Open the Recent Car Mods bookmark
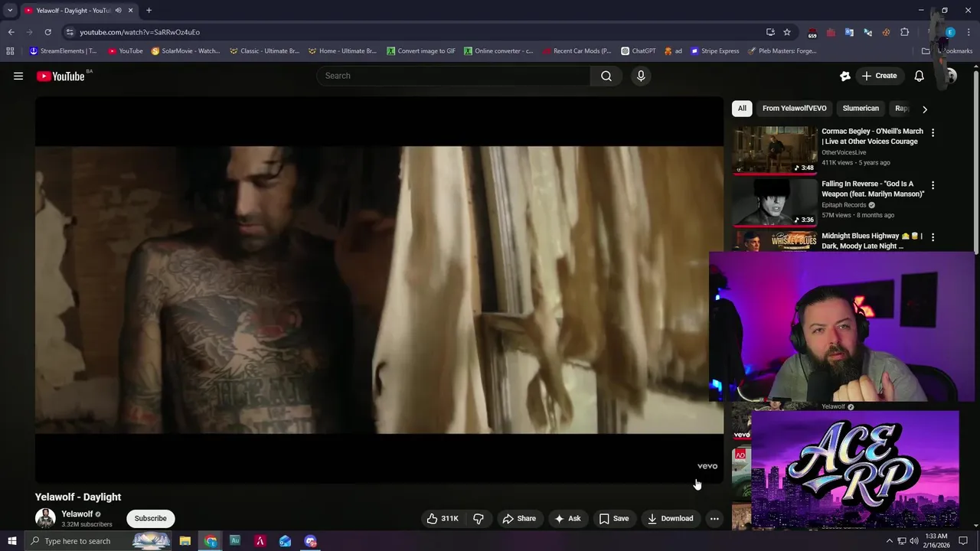The image size is (980, 551). [x=577, y=51]
